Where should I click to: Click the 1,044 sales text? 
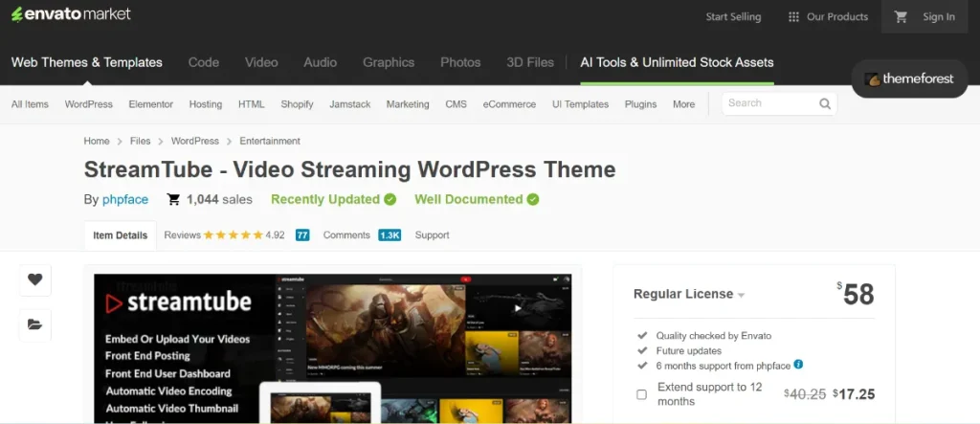pos(219,199)
